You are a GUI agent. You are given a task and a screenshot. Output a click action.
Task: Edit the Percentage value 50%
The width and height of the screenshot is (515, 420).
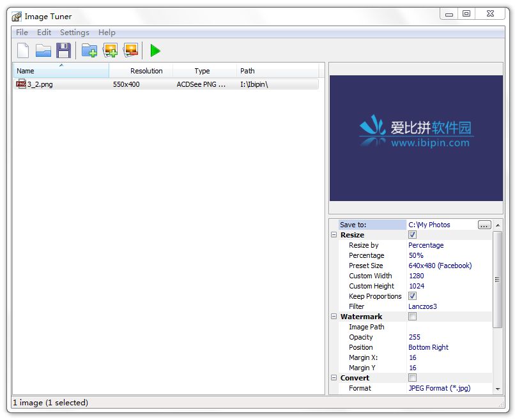[x=416, y=255]
